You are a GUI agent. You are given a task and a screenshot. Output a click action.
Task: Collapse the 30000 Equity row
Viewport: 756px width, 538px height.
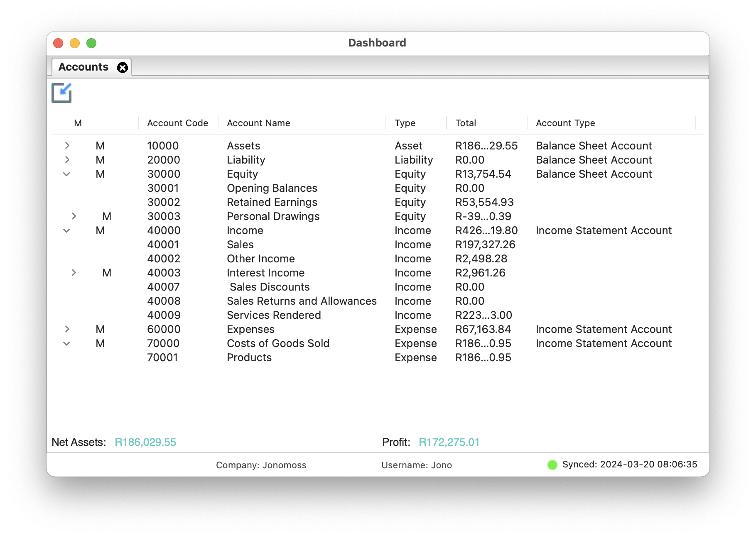[x=66, y=174]
